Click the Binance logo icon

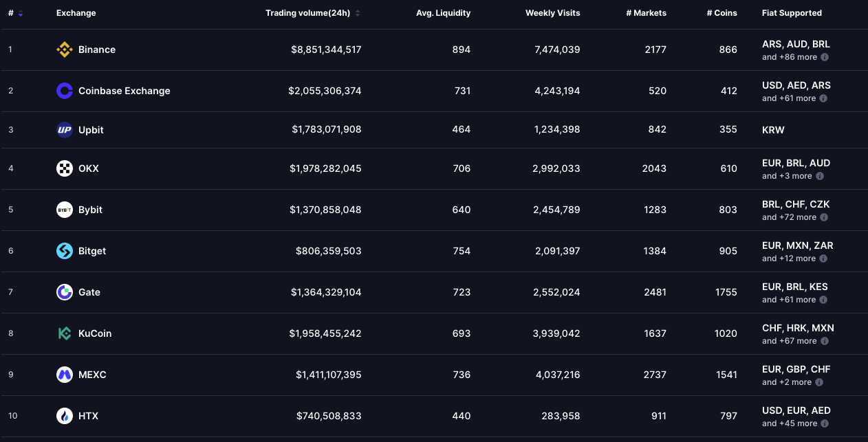[x=65, y=49]
